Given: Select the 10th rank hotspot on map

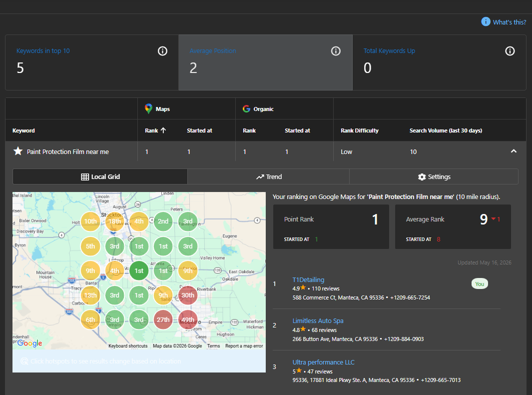Looking at the screenshot, I should tap(90, 221).
